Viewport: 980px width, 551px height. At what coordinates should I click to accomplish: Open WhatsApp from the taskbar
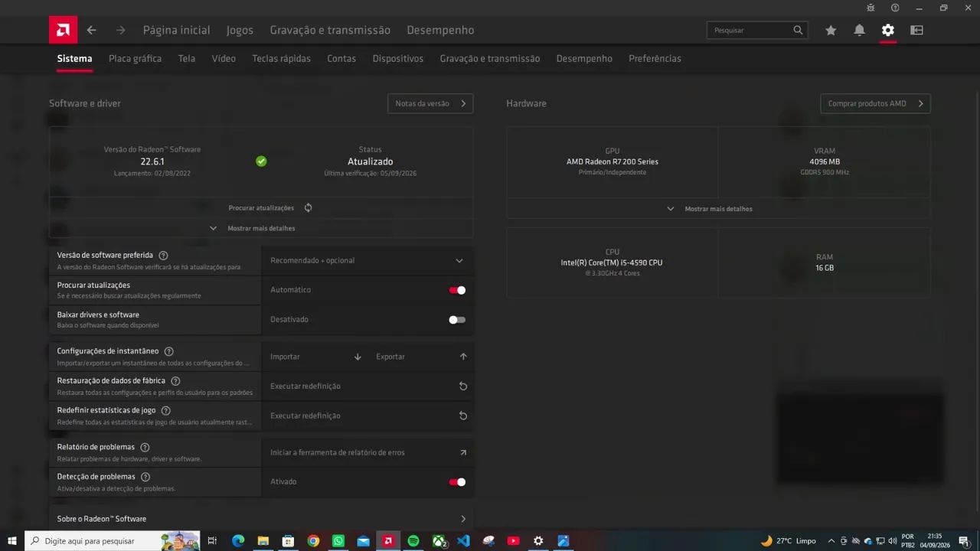pyautogui.click(x=338, y=541)
